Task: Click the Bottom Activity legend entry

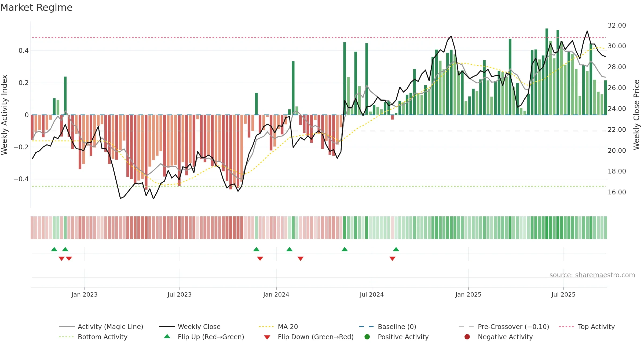Action: click(93, 337)
